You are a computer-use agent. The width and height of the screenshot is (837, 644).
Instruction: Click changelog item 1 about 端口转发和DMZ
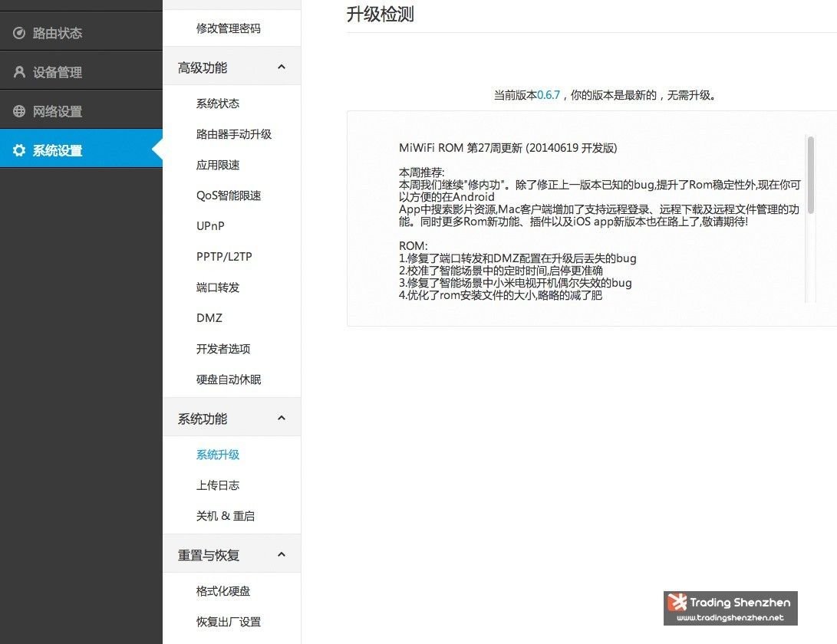[518, 258]
